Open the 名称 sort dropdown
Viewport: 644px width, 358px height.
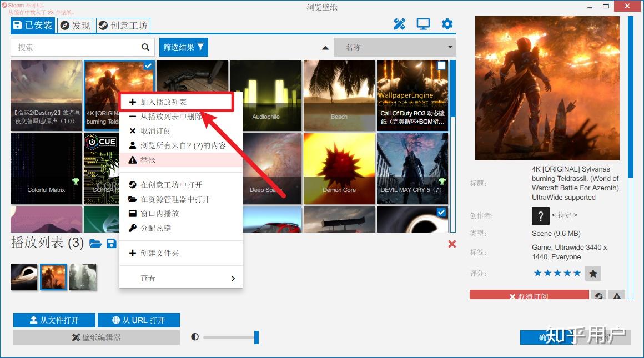[394, 47]
